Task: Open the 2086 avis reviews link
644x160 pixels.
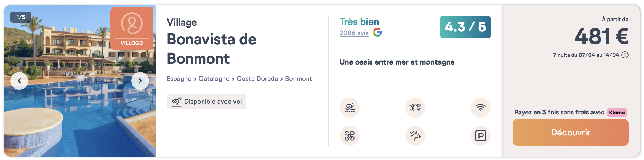Action: (354, 33)
